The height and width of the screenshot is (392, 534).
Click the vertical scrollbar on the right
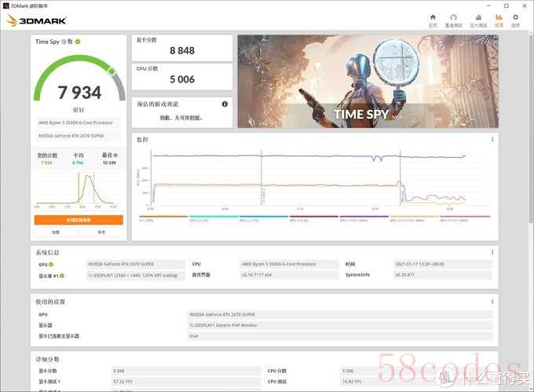(531, 130)
